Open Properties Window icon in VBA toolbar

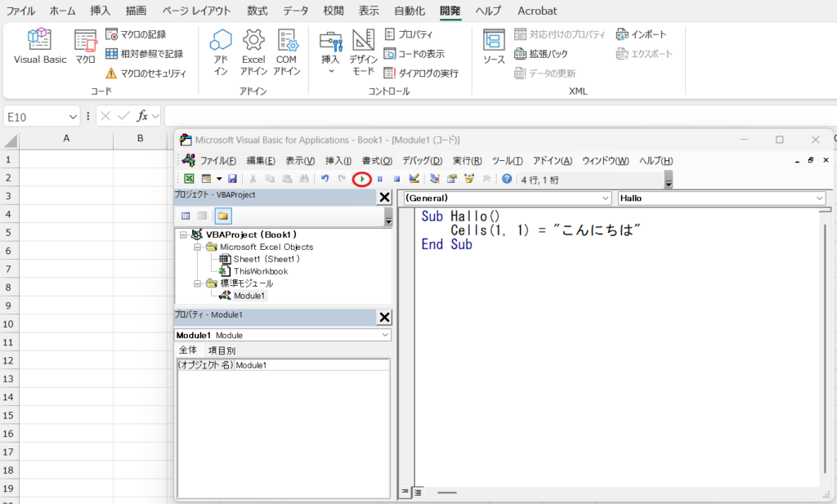452,179
